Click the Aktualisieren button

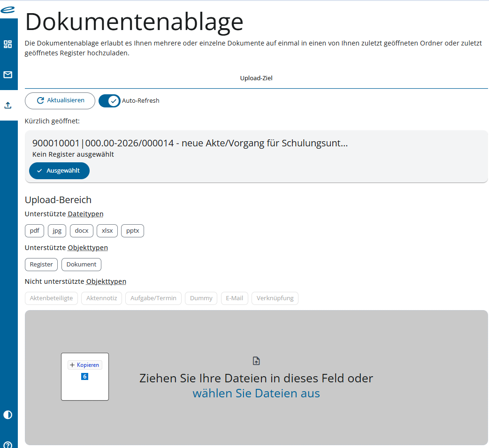tap(60, 101)
